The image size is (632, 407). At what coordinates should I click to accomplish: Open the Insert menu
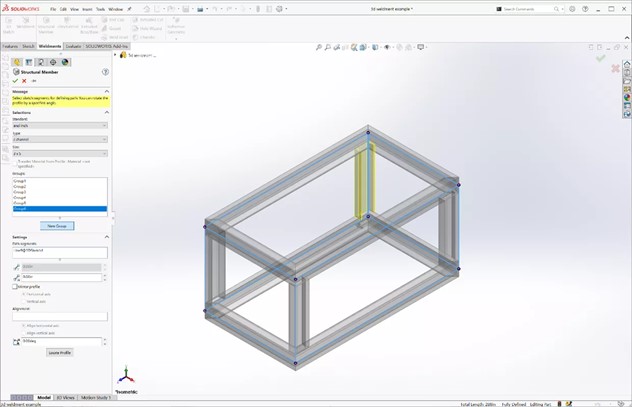tap(87, 9)
